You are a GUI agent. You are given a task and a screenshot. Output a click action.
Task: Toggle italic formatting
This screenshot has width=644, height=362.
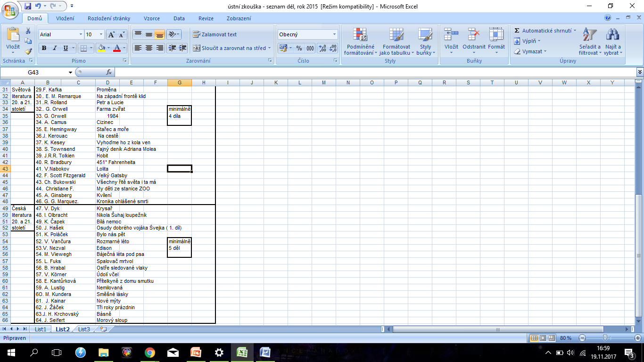(x=55, y=48)
